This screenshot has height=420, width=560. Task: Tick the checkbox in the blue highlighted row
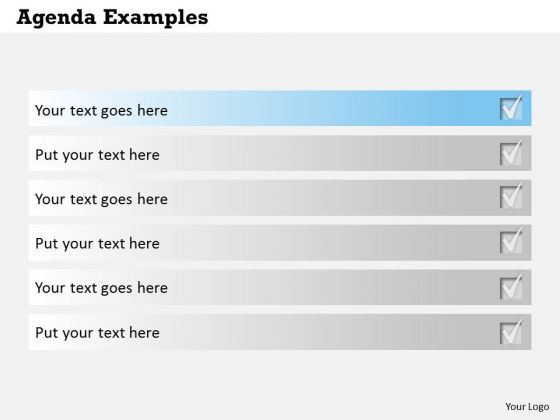[x=511, y=107]
